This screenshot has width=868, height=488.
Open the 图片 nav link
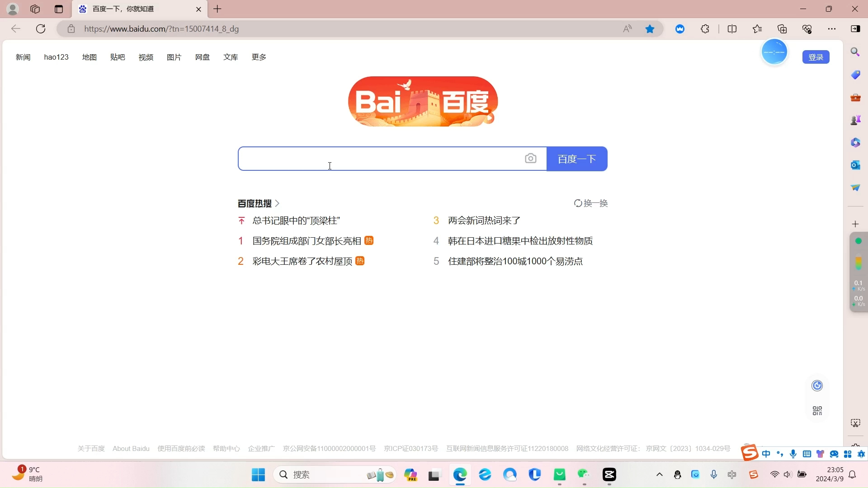point(174,57)
